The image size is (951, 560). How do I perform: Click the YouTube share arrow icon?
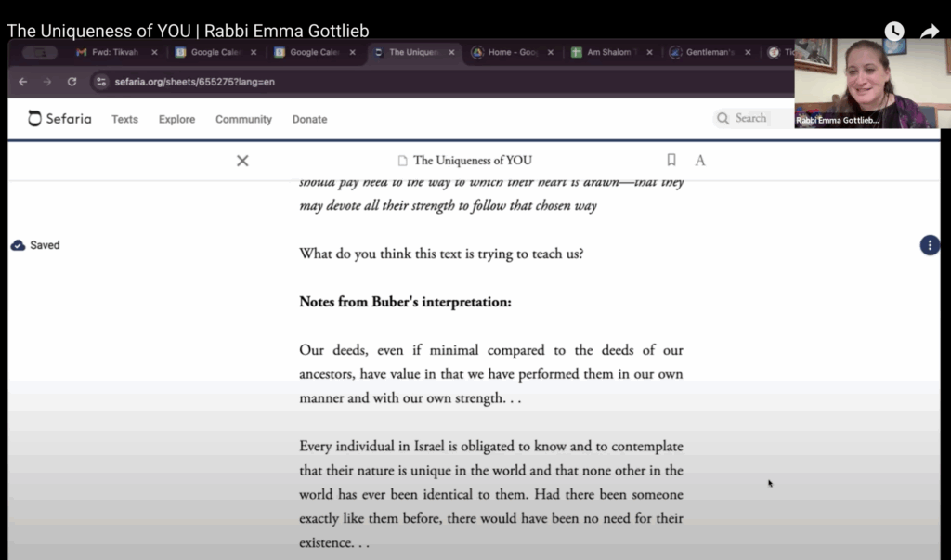pos(930,31)
